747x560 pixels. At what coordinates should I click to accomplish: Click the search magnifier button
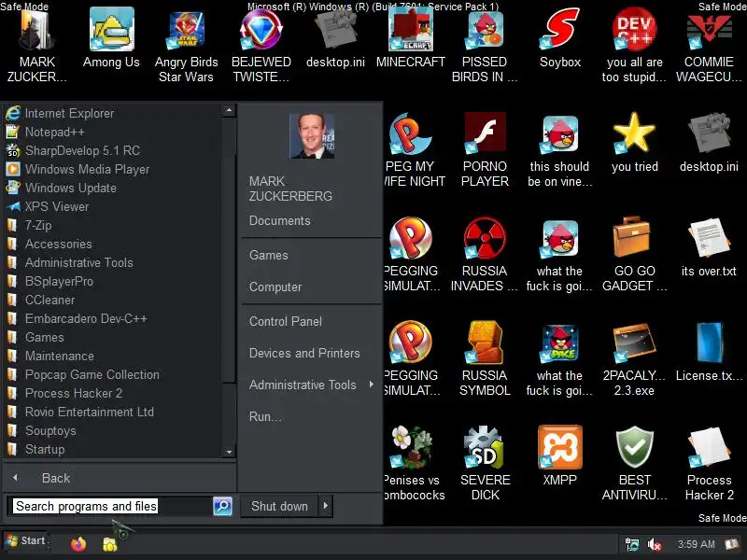click(x=222, y=506)
